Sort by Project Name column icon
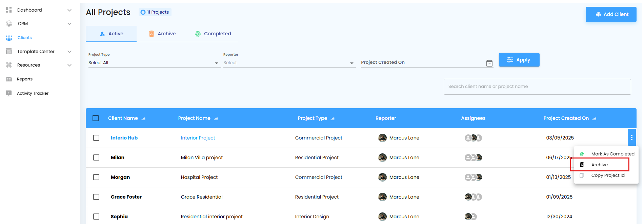This screenshot has width=644, height=224. tap(216, 118)
